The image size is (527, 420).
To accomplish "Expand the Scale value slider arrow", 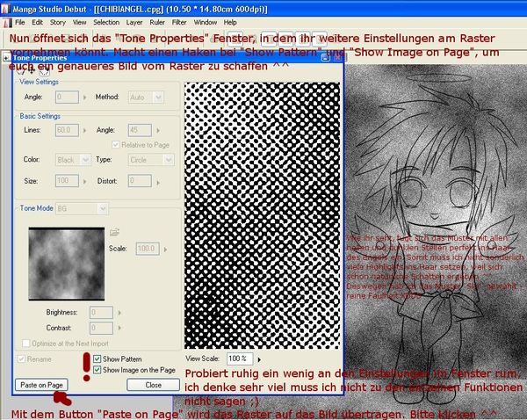I will (x=165, y=250).
